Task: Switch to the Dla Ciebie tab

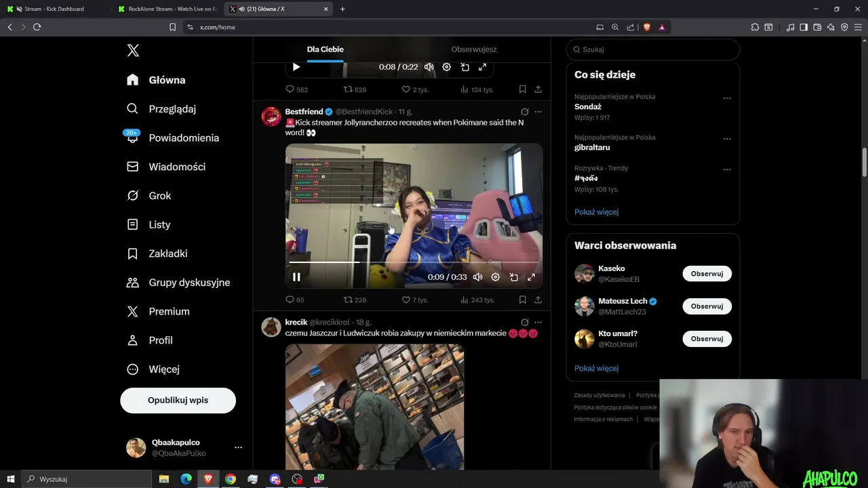Action: (x=325, y=49)
